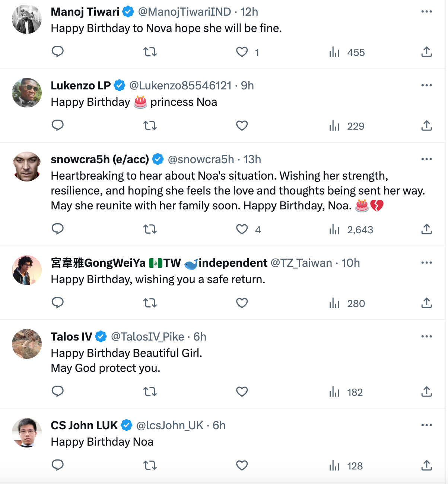Viewport: 448px width, 484px height.
Task: Open snowcra5h's avatar image
Action: tap(27, 167)
